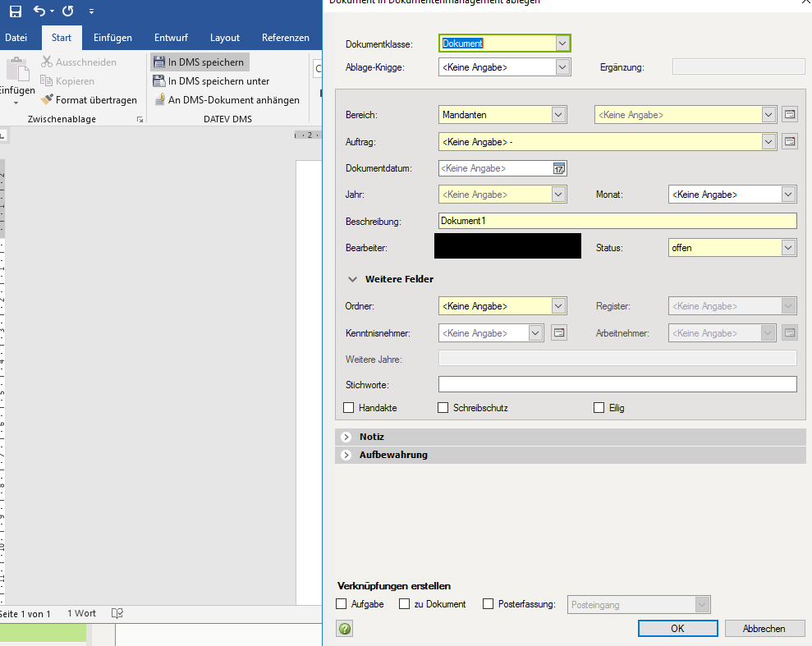Click 'Format übertragen' paintbrush icon
The width and height of the screenshot is (812, 646).
[48, 100]
